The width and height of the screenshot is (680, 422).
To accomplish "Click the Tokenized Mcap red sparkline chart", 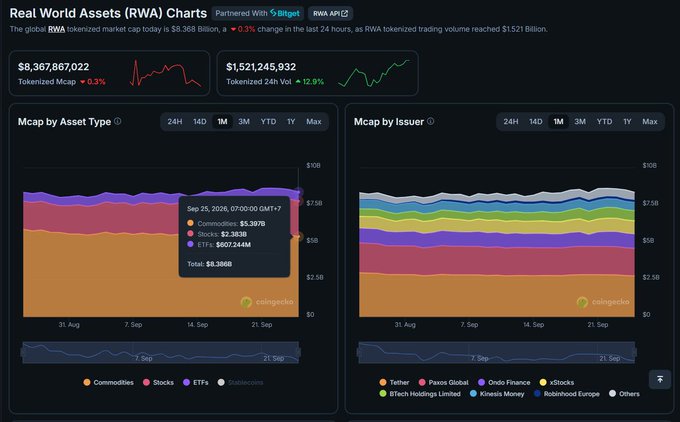I will tap(166, 73).
